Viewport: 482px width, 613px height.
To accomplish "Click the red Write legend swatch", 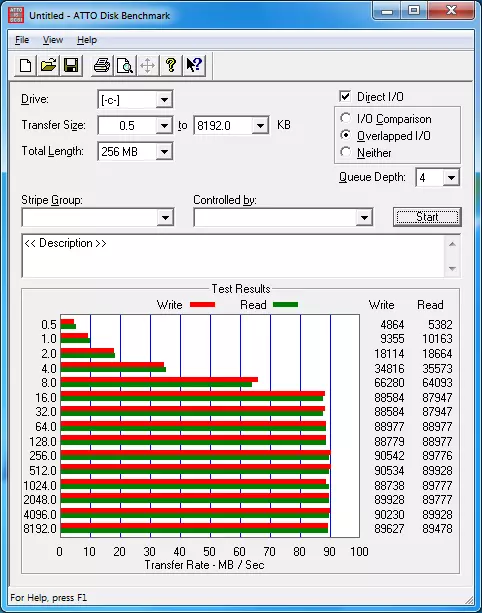I will click(x=202, y=305).
